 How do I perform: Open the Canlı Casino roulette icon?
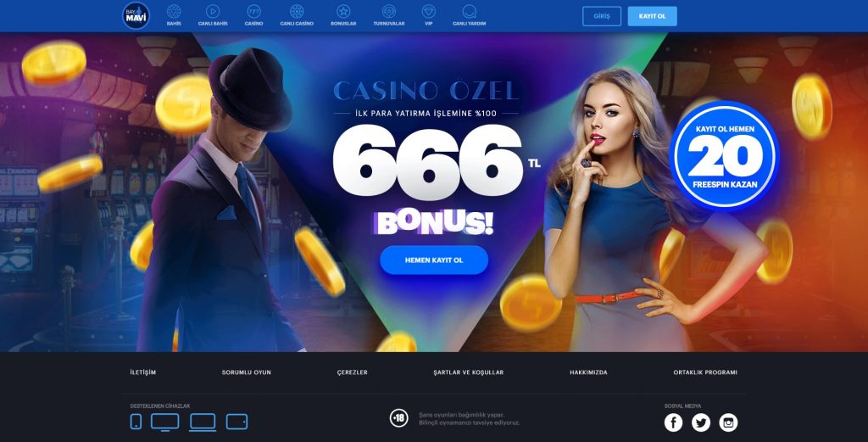(x=297, y=12)
